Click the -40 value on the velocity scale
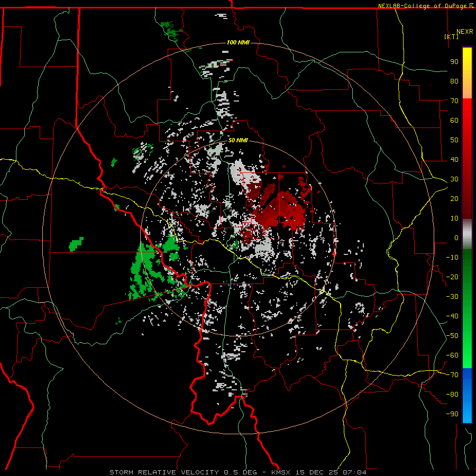The height and width of the screenshot is (476, 476). tap(452, 316)
